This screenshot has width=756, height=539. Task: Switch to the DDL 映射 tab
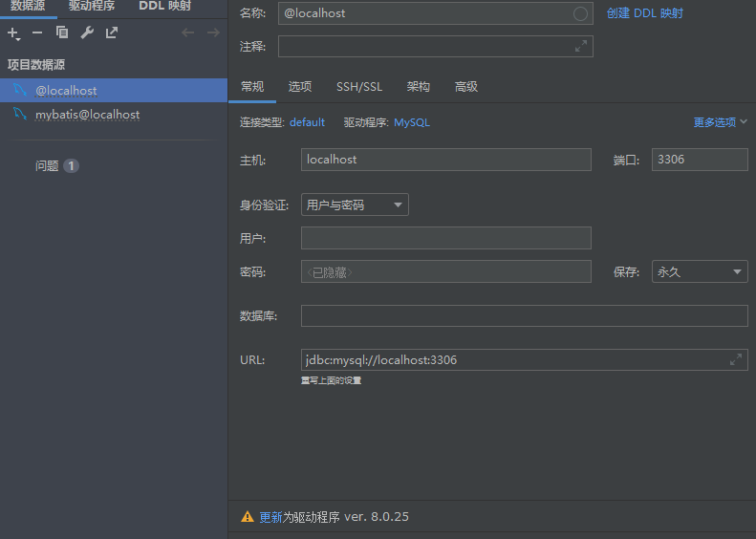[165, 7]
